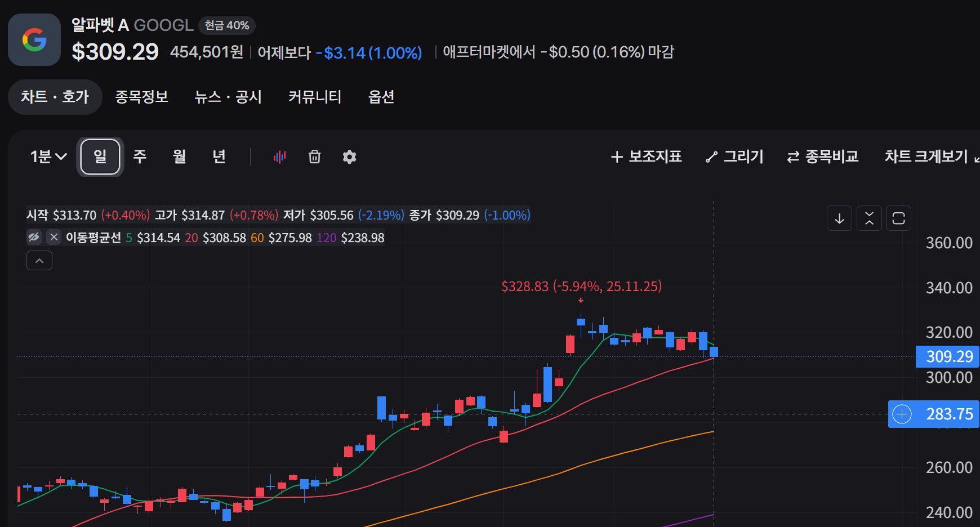Open the 1분 interval dropdown
980x527 pixels.
[x=48, y=157]
